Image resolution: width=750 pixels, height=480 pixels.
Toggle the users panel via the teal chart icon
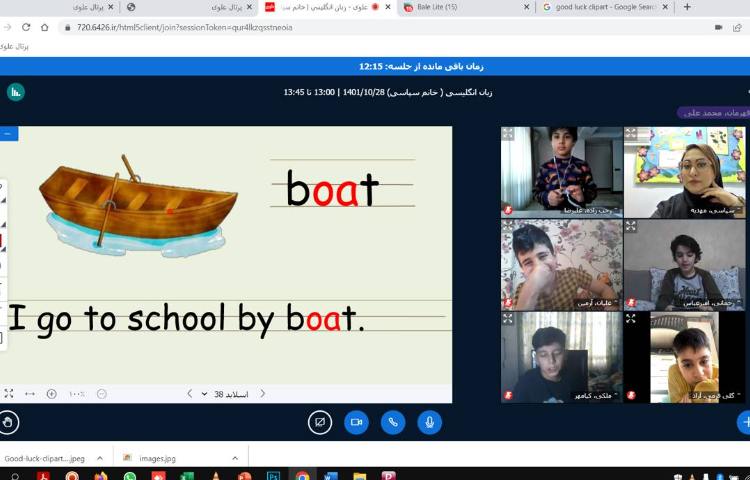point(16,92)
